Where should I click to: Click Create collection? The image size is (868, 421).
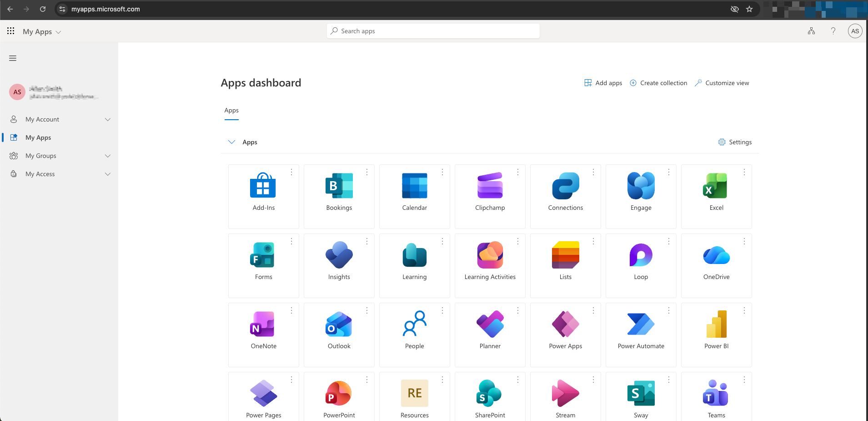658,83
